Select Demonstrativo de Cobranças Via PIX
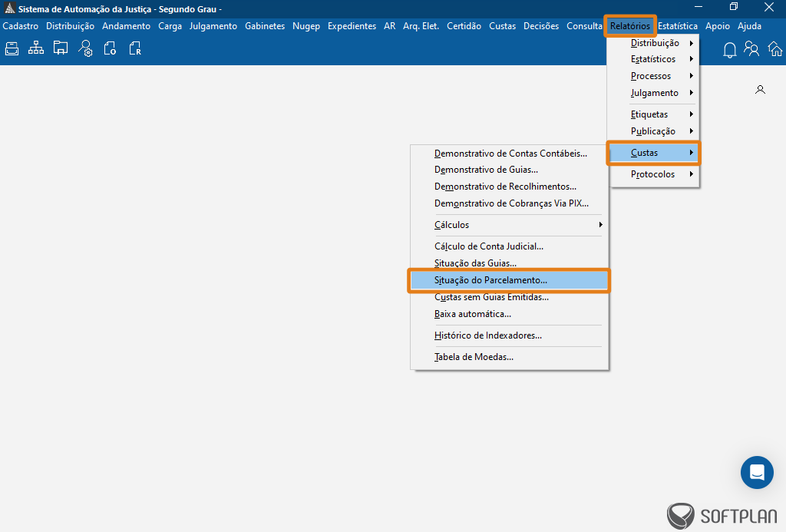786x532 pixels. tap(510, 203)
